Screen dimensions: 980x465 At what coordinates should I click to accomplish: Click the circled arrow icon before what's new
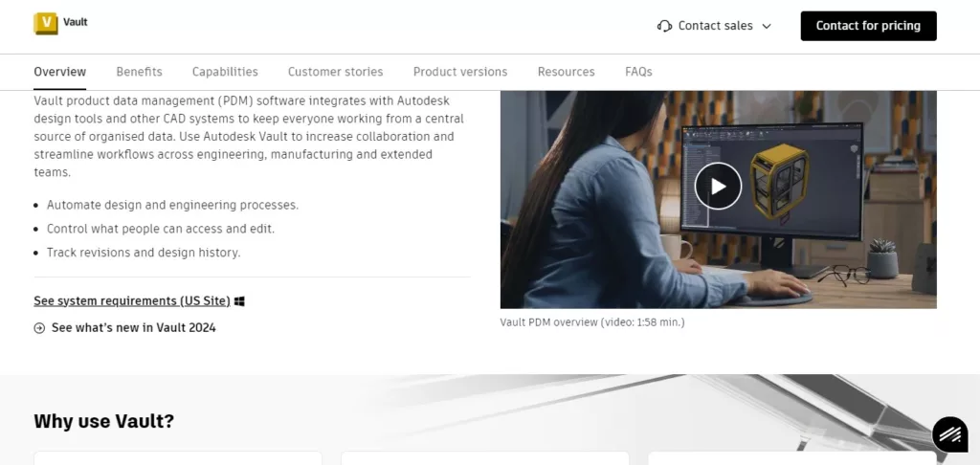(x=39, y=328)
